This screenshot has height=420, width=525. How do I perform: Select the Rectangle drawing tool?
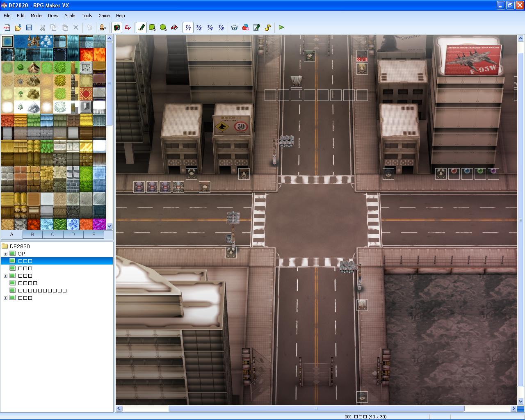(152, 27)
